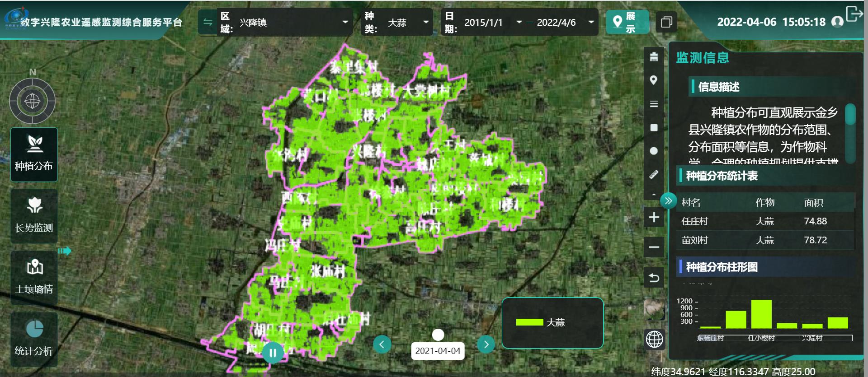This screenshot has width=868, height=377.
Task: Go to next date on timeline
Action: coord(486,344)
